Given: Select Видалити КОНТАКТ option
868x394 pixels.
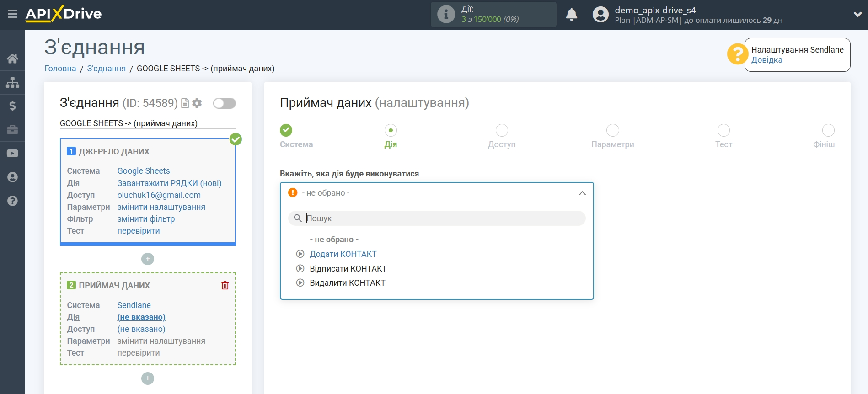Looking at the screenshot, I should 348,283.
